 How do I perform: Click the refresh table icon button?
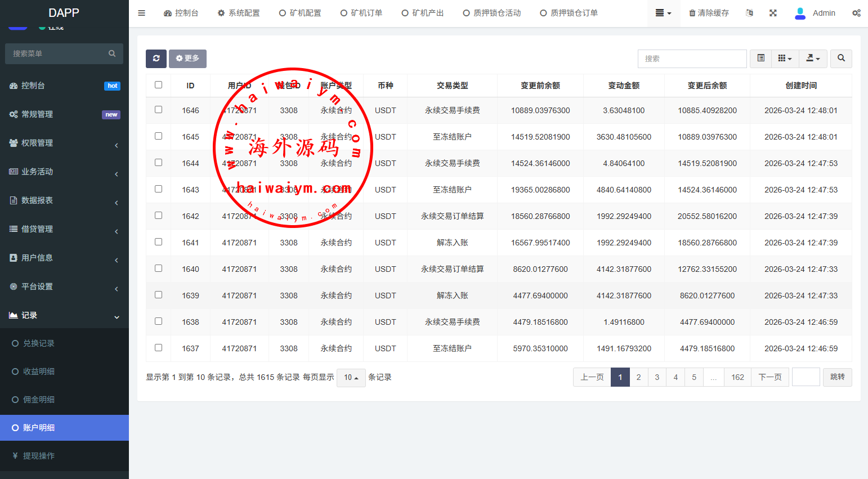[x=156, y=59]
